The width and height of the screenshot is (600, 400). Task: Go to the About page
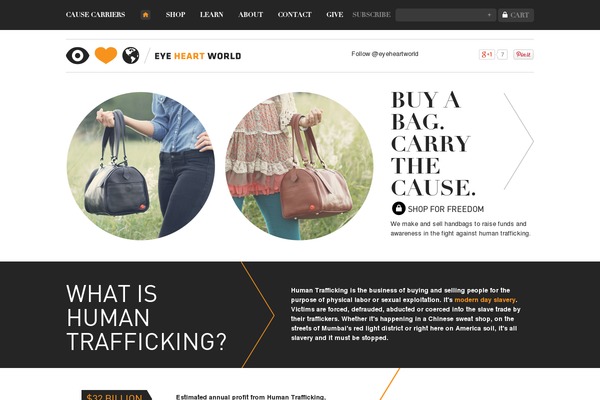coord(251,15)
